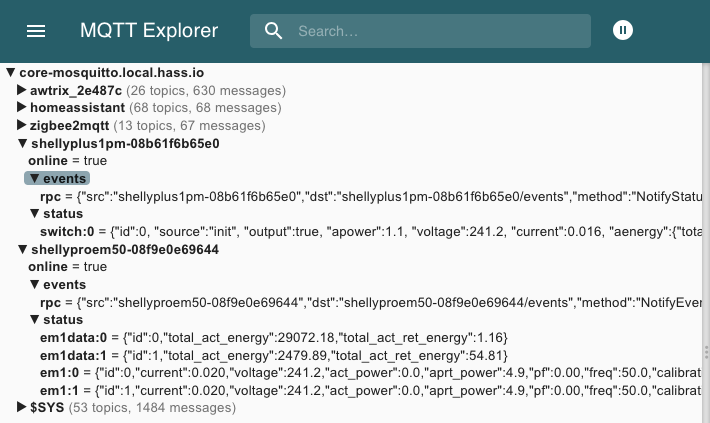The height and width of the screenshot is (423, 710).
Task: Select the rpc message from shellyproem50
Action: (371, 302)
